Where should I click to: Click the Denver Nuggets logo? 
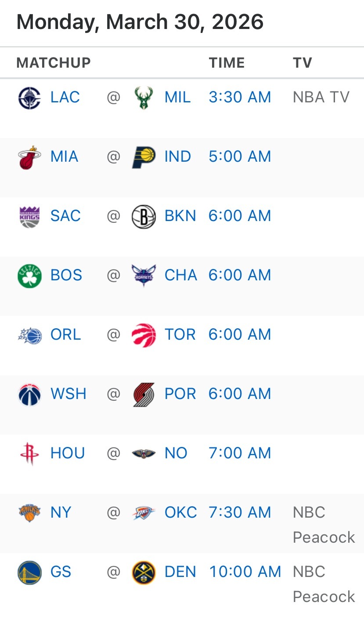click(x=144, y=572)
